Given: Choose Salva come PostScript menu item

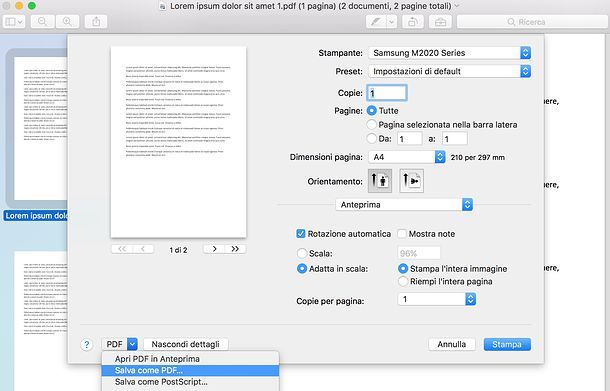Looking at the screenshot, I should [x=190, y=382].
